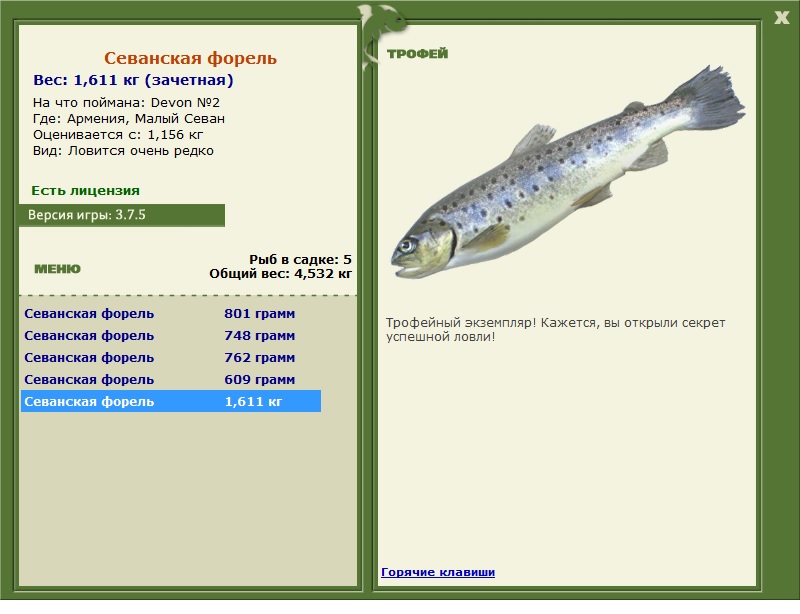Click the Есть лицензия label
This screenshot has width=800, height=614.
tap(85, 190)
